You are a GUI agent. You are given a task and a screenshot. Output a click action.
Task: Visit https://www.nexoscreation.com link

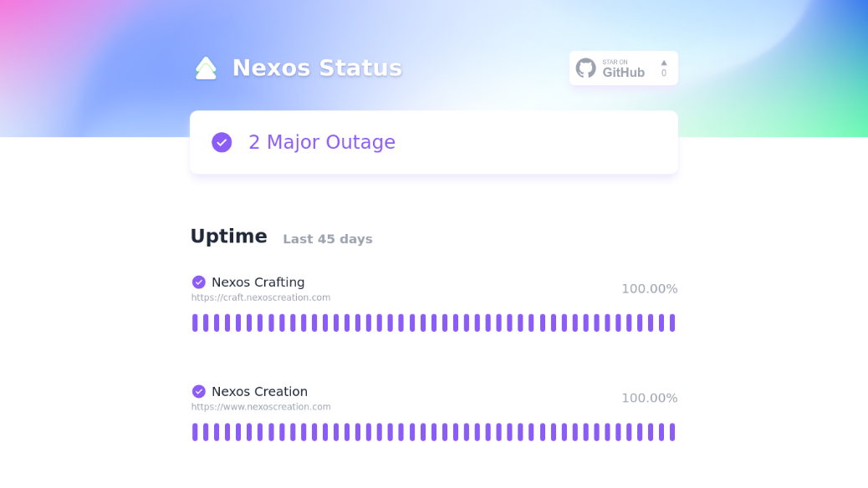[x=261, y=407]
